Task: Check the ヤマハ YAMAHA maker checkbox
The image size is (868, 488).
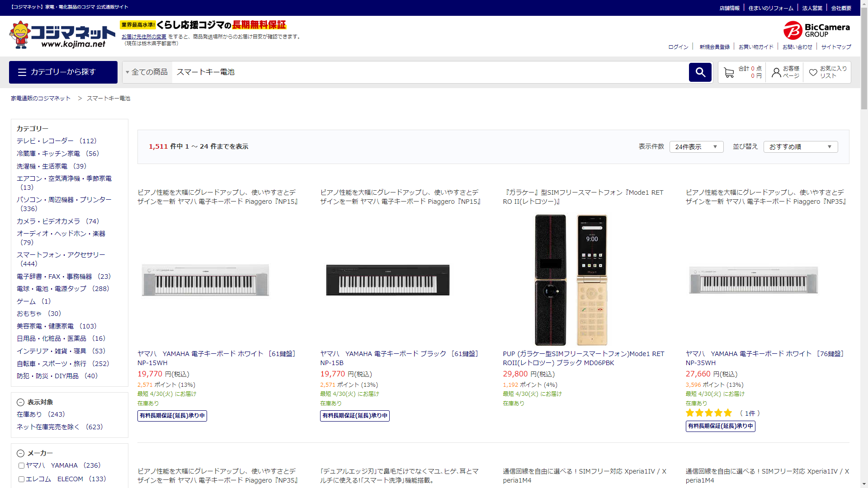Action: (21, 465)
